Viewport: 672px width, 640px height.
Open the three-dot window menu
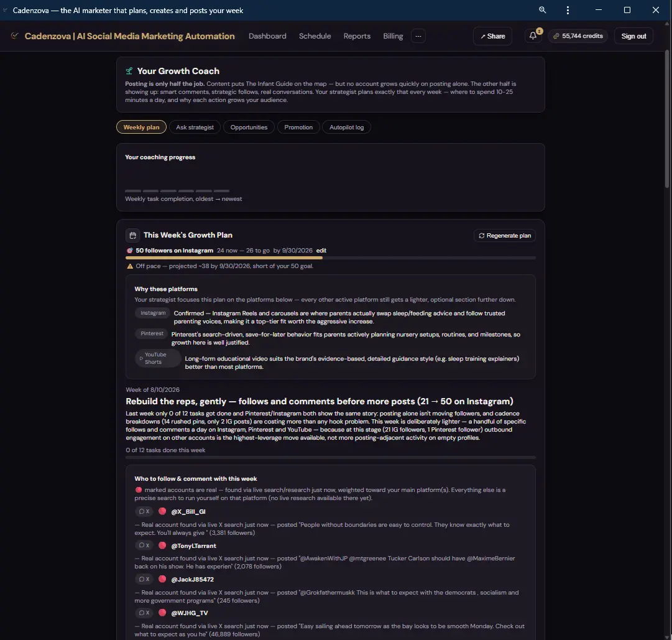click(568, 11)
